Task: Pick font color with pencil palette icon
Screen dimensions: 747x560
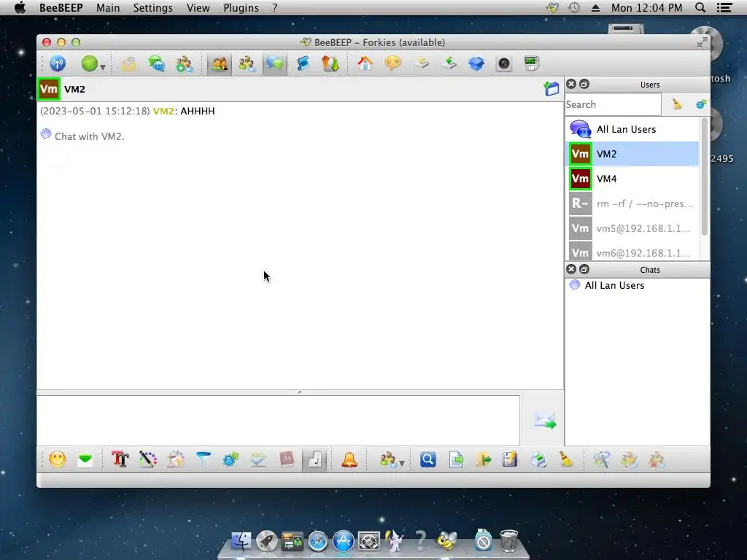Action: (147, 459)
